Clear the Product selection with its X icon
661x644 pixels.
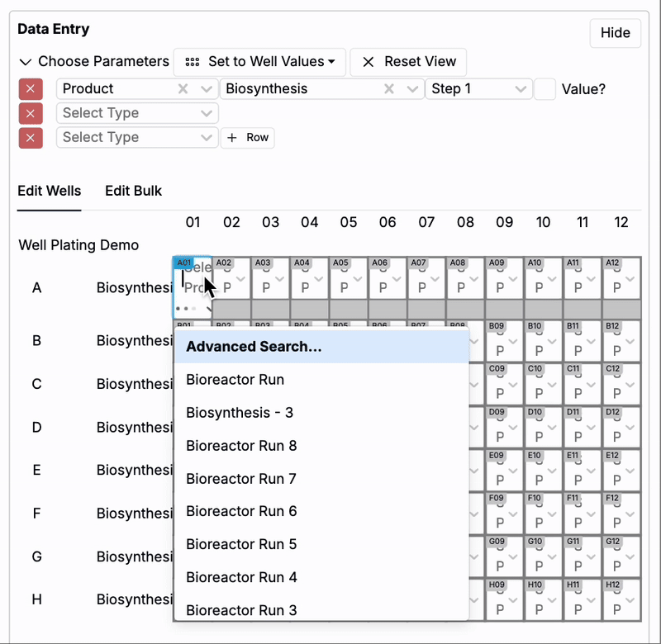click(x=183, y=89)
